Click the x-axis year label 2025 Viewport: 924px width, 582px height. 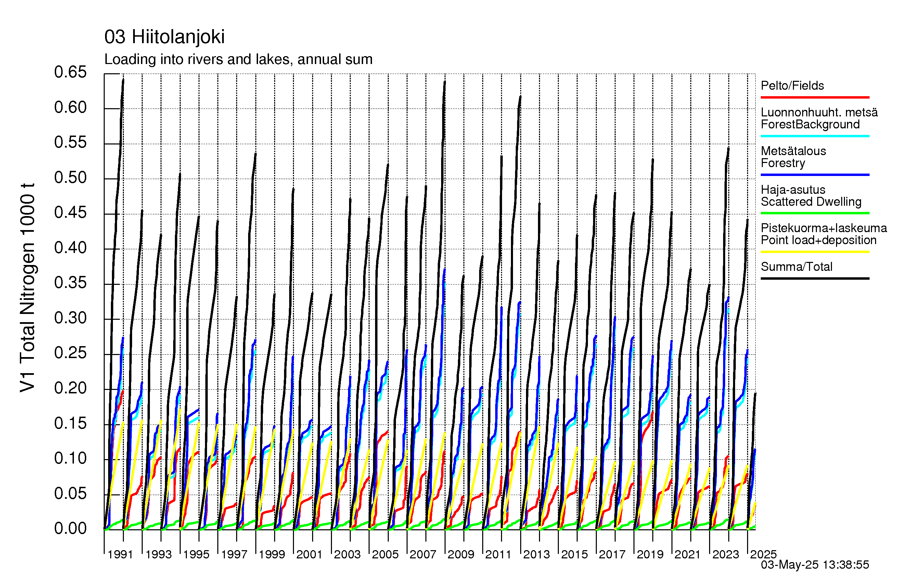click(763, 555)
